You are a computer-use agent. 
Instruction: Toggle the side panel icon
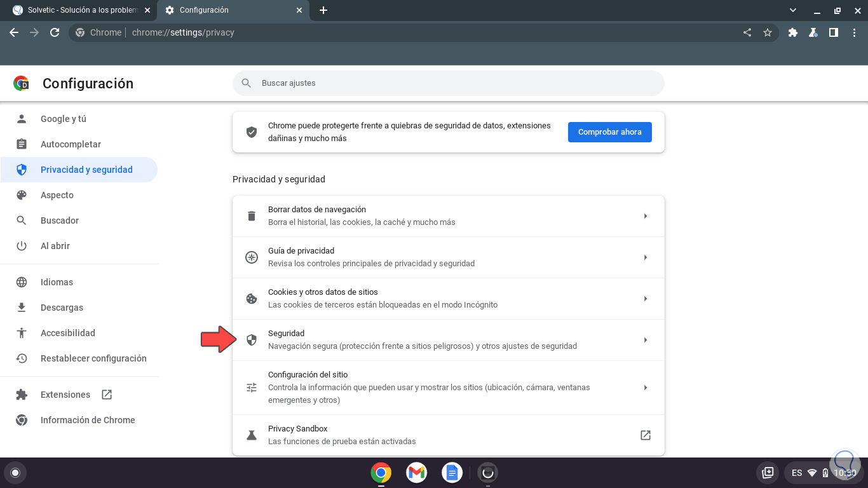(833, 32)
